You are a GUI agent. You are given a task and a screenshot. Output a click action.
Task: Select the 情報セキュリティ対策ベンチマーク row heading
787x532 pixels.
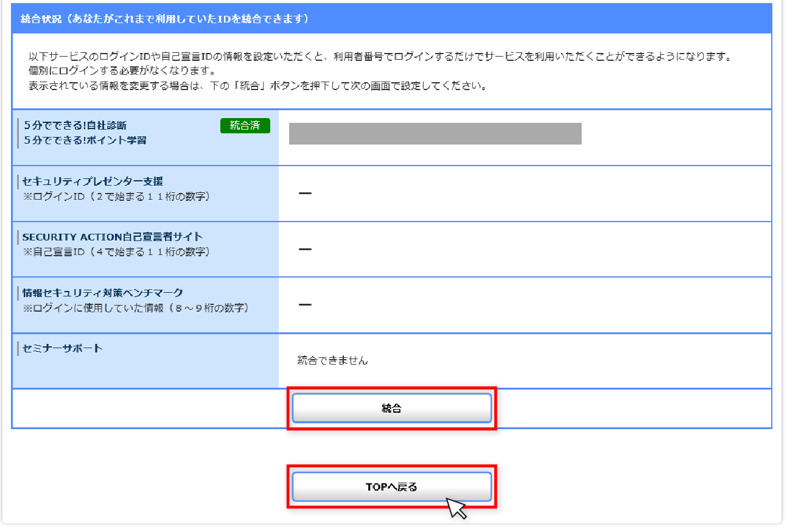[x=102, y=293]
